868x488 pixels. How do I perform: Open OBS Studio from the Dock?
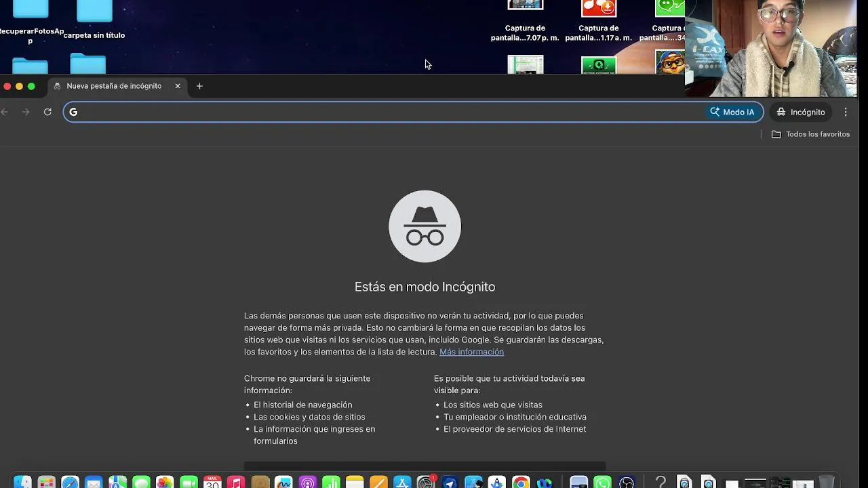(x=627, y=483)
